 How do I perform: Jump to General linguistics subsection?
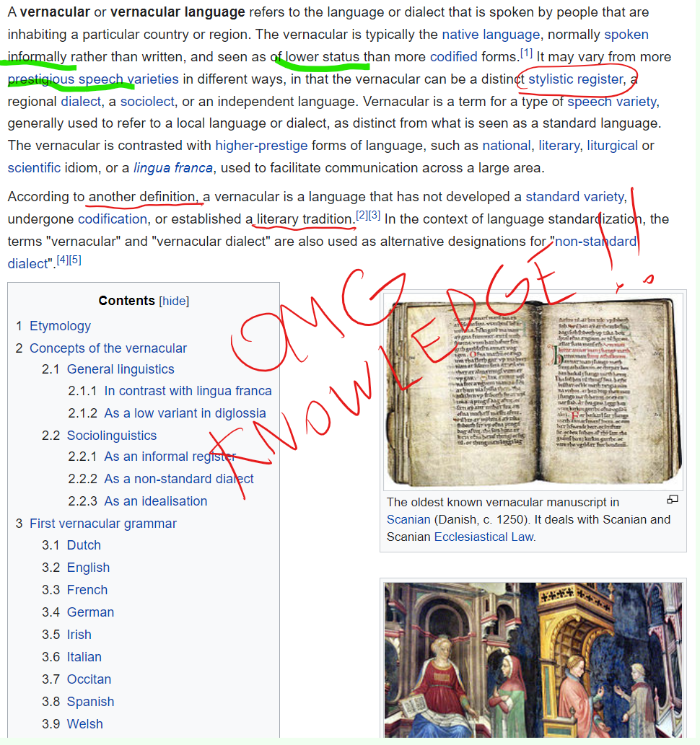(x=121, y=369)
